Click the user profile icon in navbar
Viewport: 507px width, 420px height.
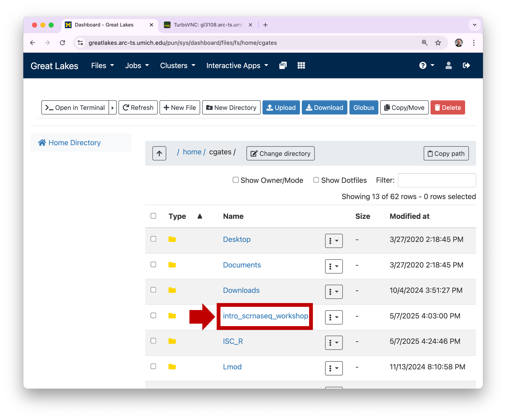tap(448, 65)
